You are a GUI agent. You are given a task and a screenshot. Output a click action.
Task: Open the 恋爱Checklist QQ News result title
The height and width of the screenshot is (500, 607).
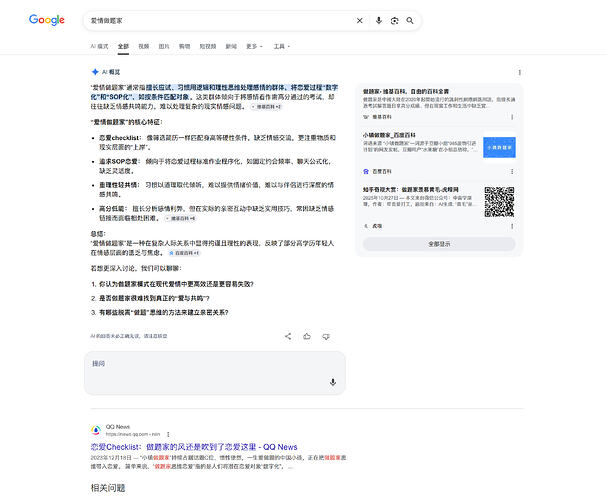tap(194, 447)
